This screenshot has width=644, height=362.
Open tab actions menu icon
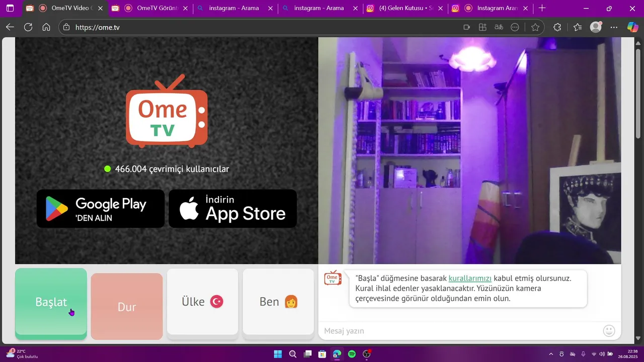tap(10, 8)
